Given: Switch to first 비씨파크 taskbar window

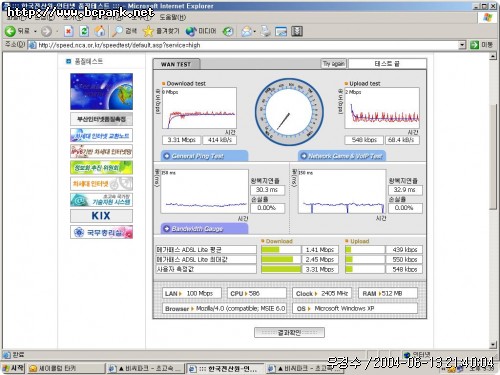Looking at the screenshot, I should pos(146,368).
